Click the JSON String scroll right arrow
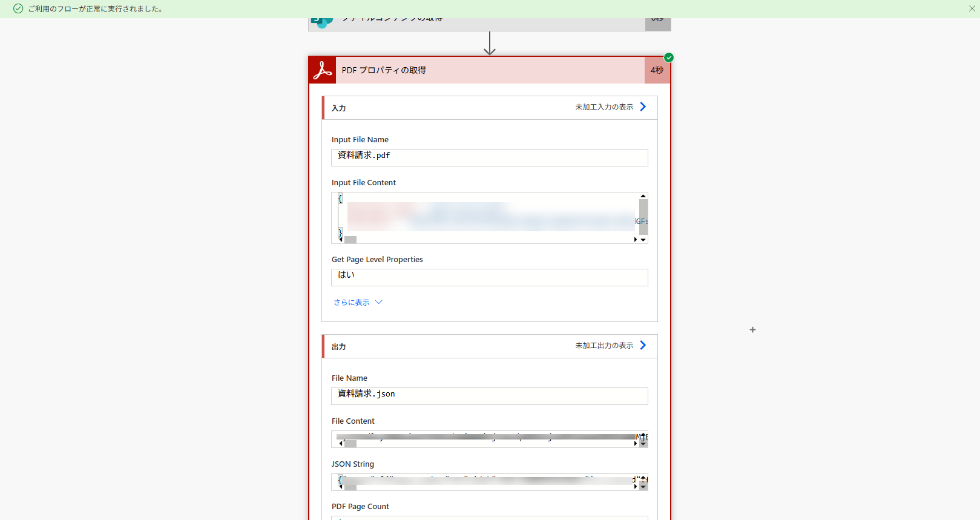Viewport: 980px width, 520px height. coord(636,487)
